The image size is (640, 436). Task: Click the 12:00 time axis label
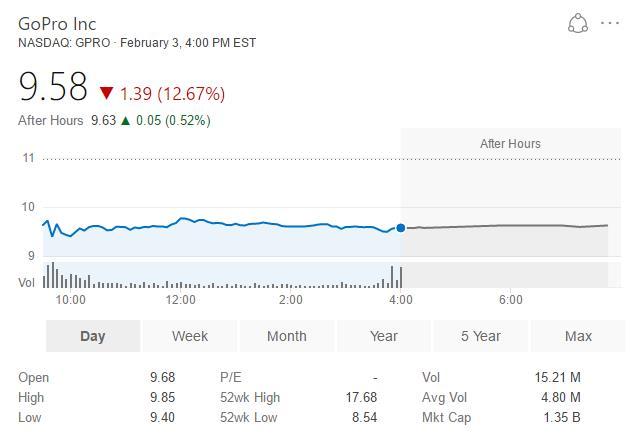pos(180,300)
